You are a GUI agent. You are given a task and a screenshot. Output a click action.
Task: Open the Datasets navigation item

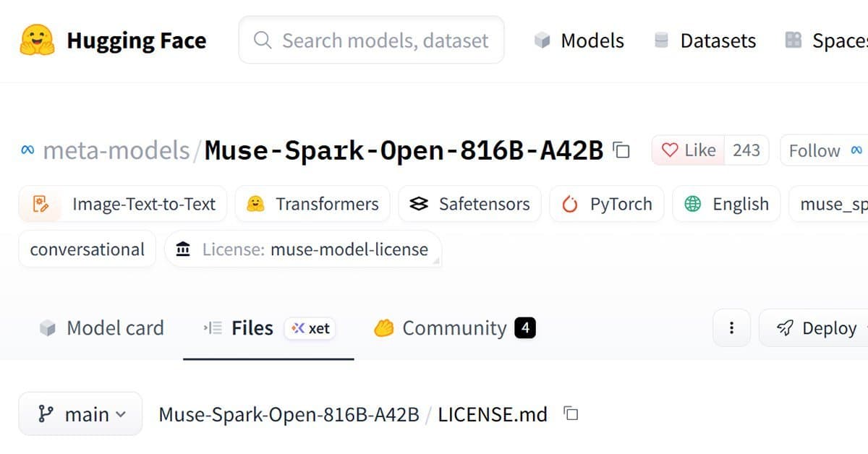[705, 40]
